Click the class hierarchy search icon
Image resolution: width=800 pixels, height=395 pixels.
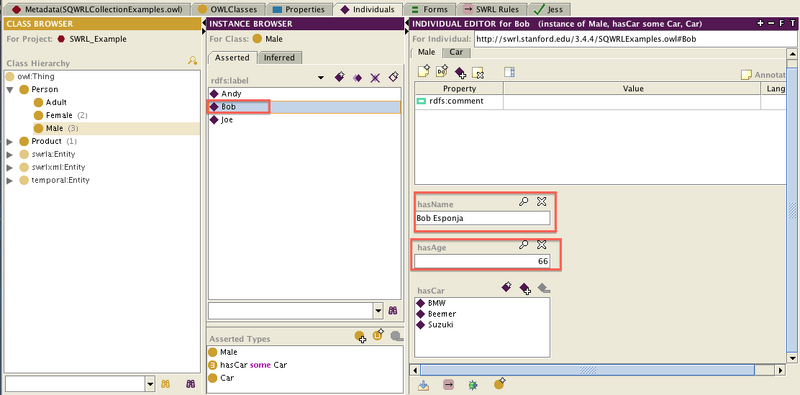coord(192,61)
